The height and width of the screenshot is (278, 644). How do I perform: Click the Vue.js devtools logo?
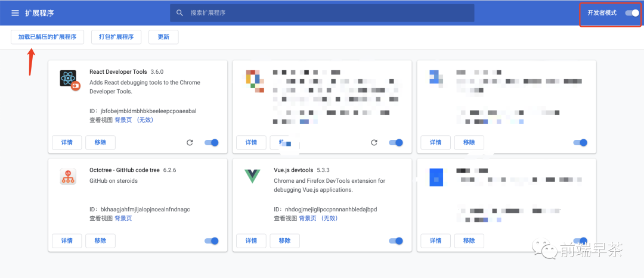point(252,176)
